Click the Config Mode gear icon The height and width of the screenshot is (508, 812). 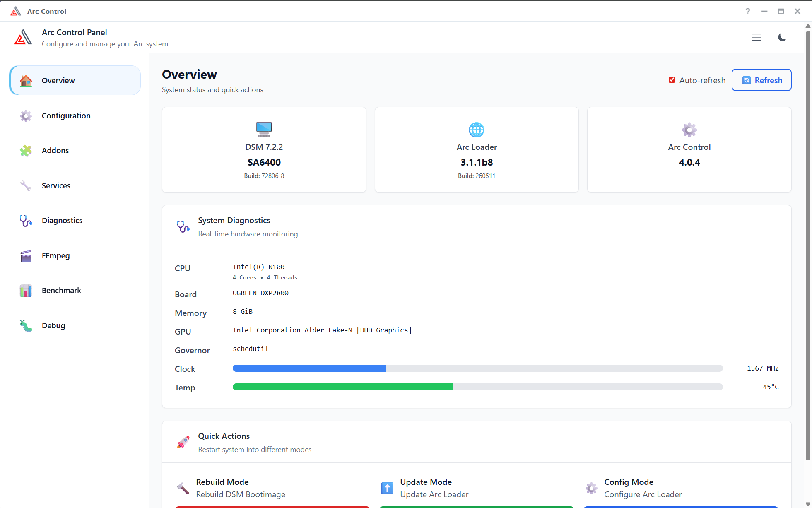(x=591, y=488)
